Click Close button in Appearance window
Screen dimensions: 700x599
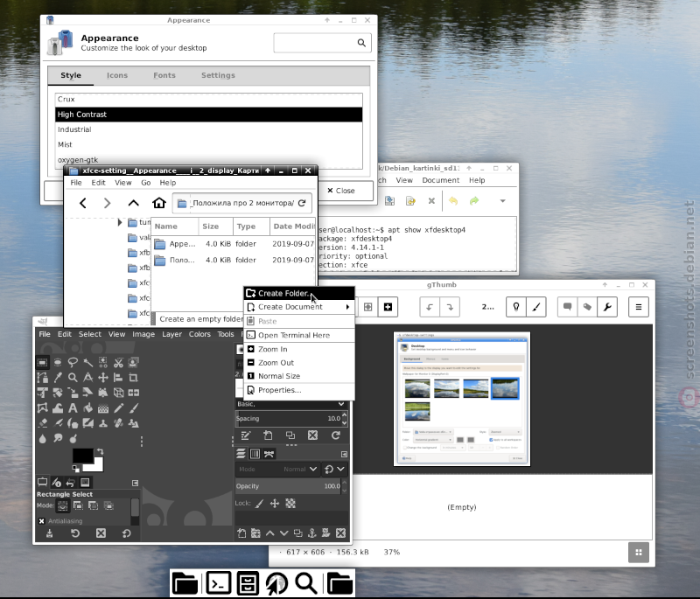[341, 191]
